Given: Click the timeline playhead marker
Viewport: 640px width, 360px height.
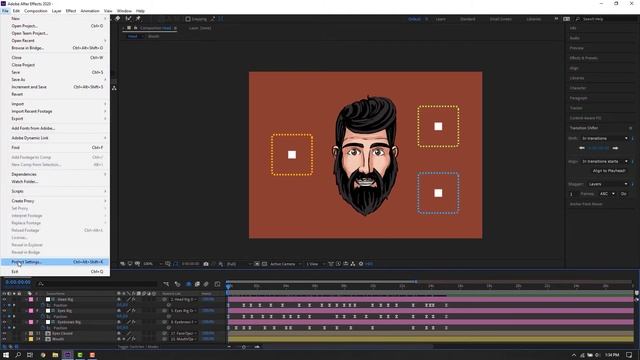Looking at the screenshot, I should coord(228,287).
